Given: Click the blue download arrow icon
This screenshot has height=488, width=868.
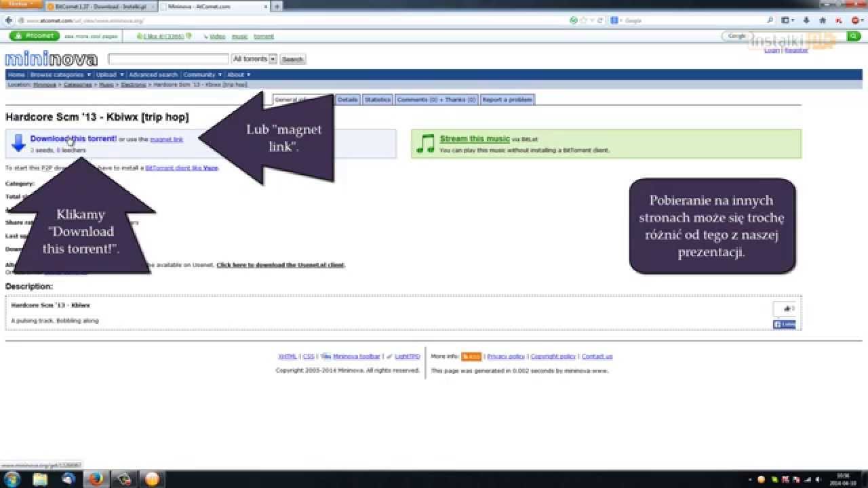Looking at the screenshot, I should point(18,142).
